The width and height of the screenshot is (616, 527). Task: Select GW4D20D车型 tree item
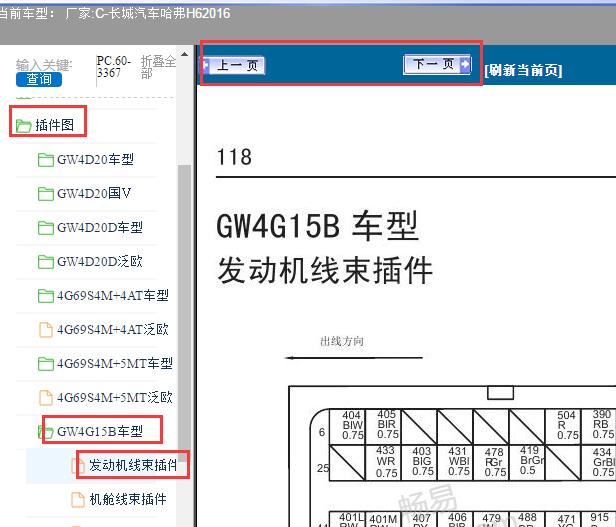pyautogui.click(x=100, y=228)
